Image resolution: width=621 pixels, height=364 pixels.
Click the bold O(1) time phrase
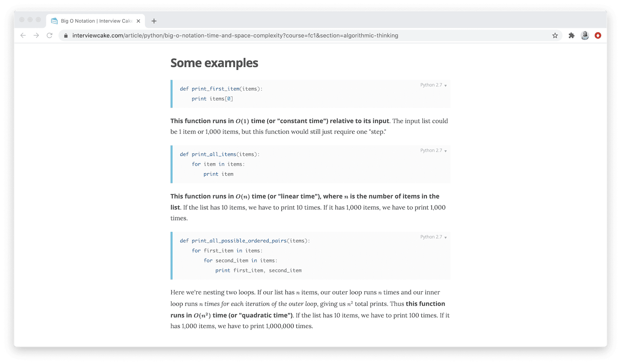[248, 121]
